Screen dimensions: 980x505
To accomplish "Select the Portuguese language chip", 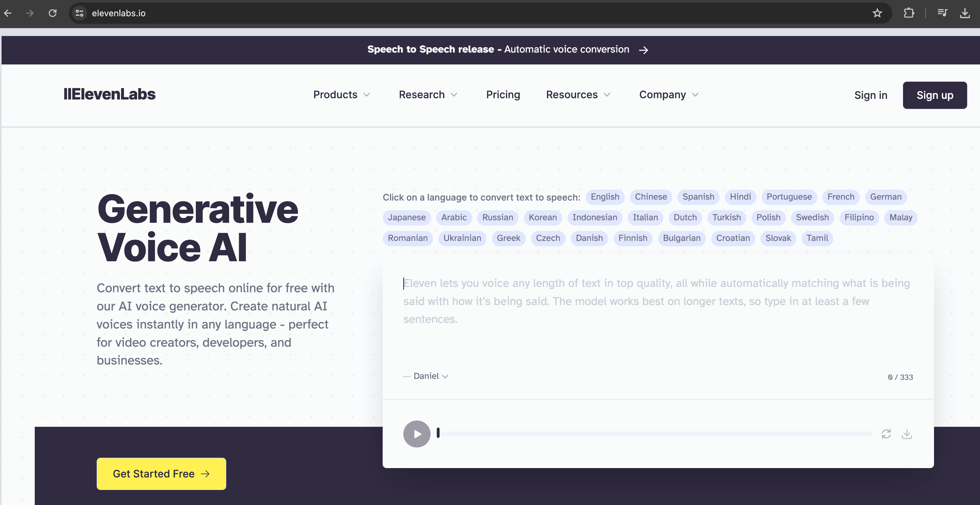I will (x=789, y=197).
